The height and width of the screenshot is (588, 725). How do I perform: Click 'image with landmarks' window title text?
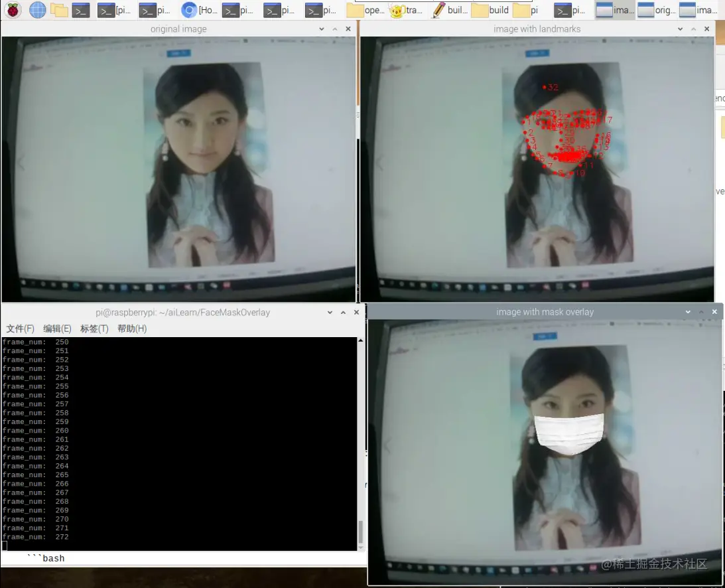(537, 29)
